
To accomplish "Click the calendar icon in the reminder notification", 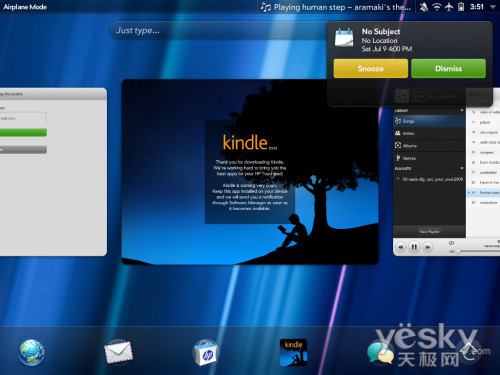I will click(x=344, y=38).
